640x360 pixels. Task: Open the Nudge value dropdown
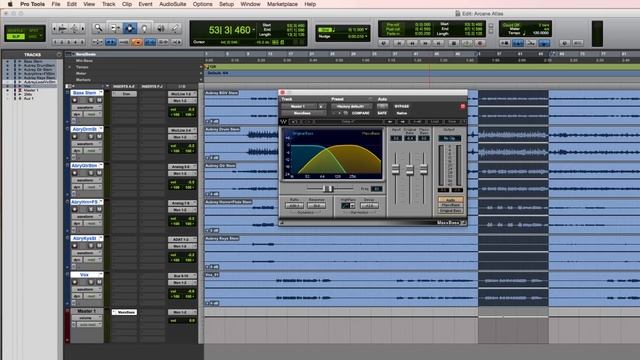(366, 36)
